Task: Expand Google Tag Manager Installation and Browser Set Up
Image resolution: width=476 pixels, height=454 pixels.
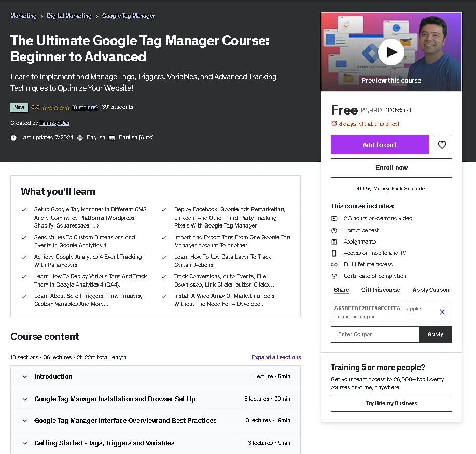Action: pos(156,399)
